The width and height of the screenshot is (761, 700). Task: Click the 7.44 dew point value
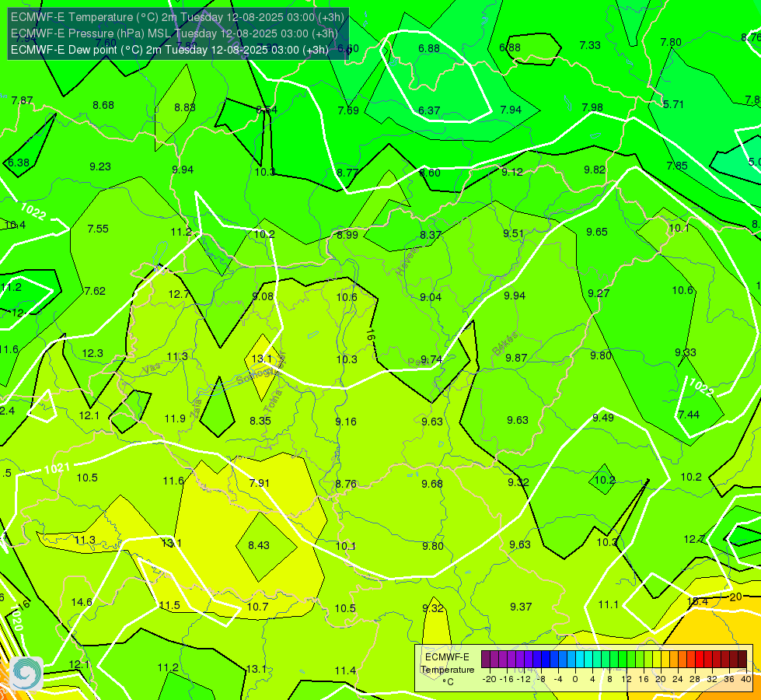click(689, 415)
